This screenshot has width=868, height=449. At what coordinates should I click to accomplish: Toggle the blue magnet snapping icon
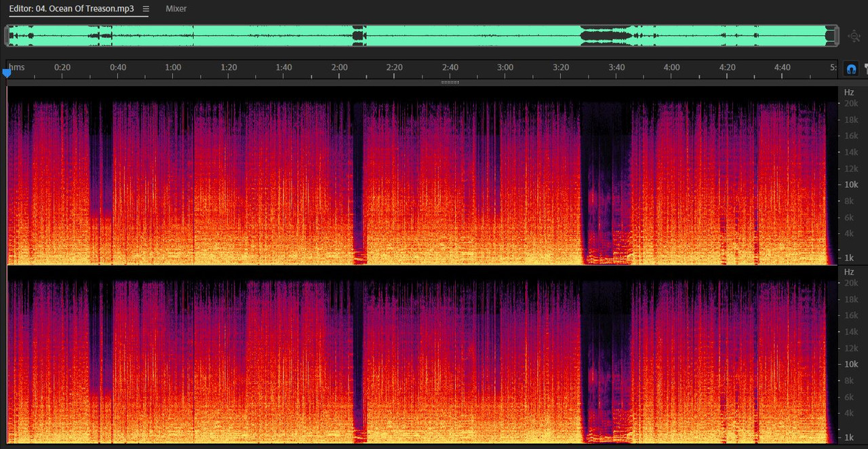[x=851, y=69]
